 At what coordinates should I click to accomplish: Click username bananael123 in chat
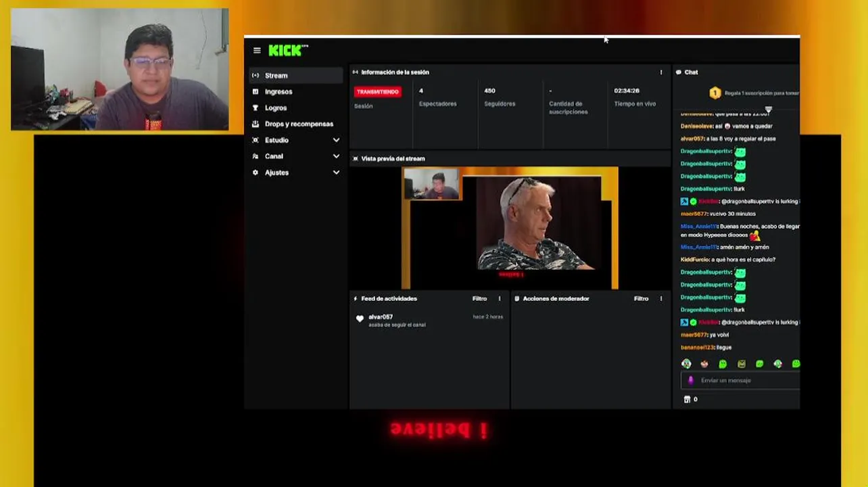[x=697, y=348]
